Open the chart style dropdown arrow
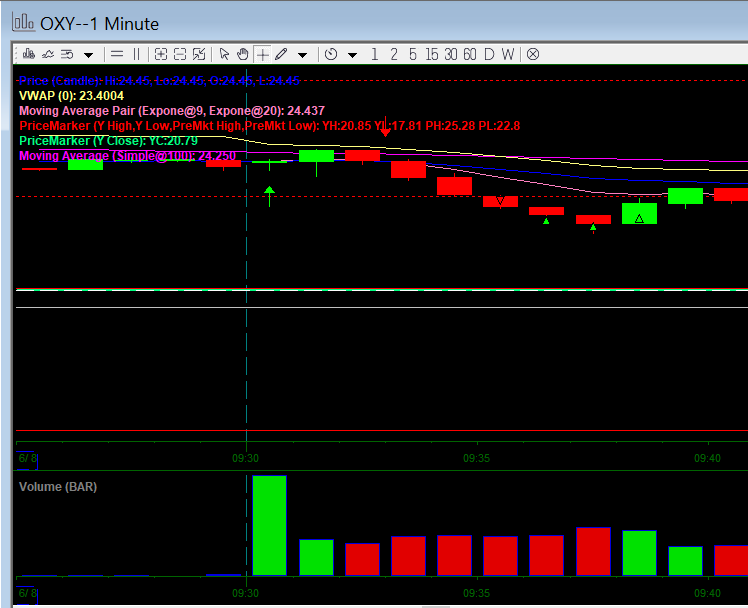 point(88,54)
